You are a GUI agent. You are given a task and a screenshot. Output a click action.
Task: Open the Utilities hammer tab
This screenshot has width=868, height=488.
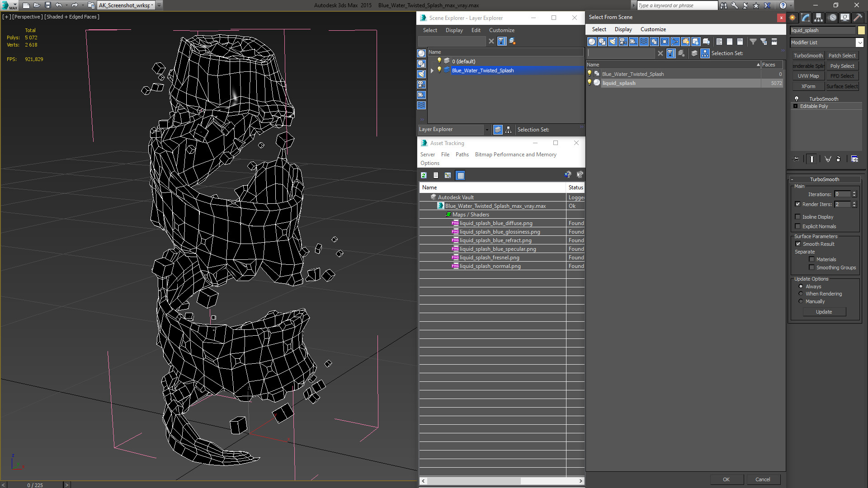tap(858, 18)
